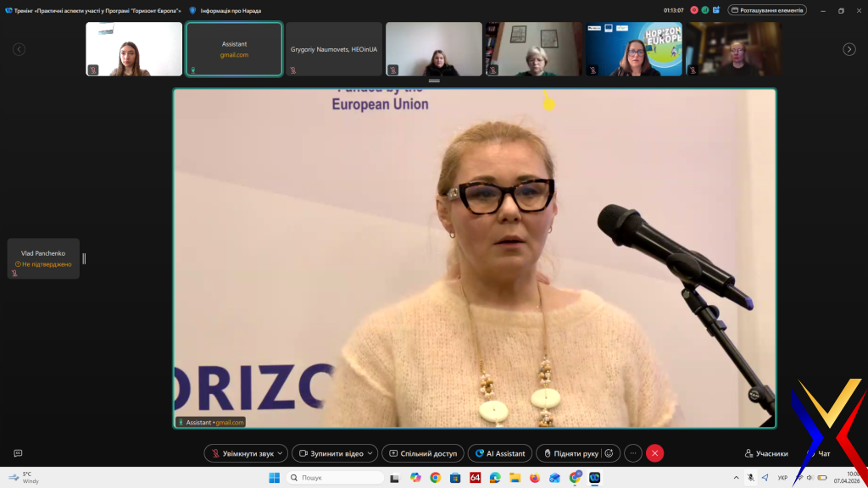The image size is (868, 488).
Task: Open the emoji reactions smiley icon
Action: (609, 453)
